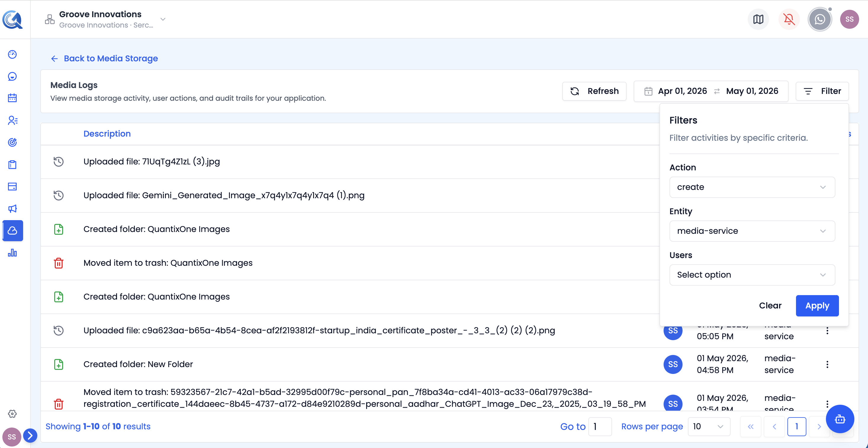The image size is (868, 448).
Task: Open the bar chart analytics sidebar icon
Action: (x=12, y=253)
